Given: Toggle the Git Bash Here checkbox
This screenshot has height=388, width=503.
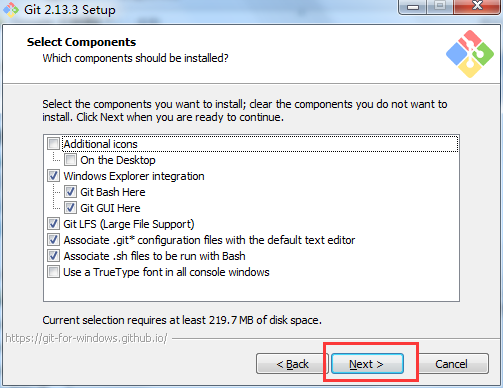Looking at the screenshot, I should tap(70, 192).
